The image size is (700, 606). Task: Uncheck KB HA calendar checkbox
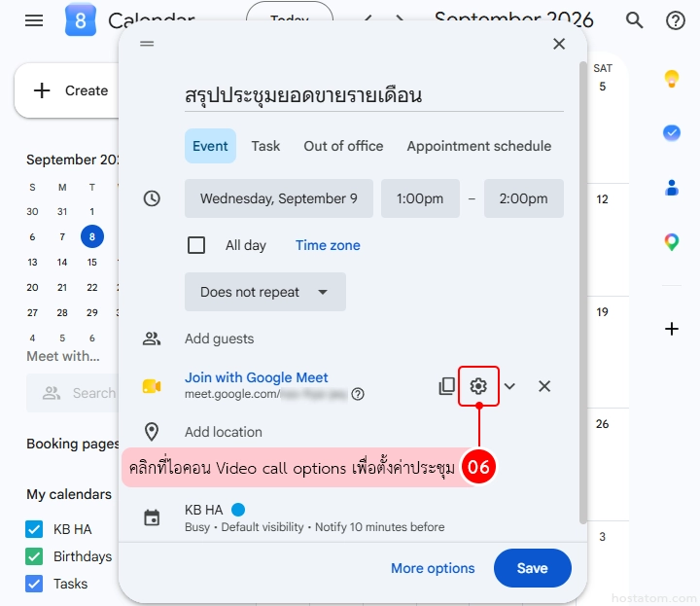[34, 529]
